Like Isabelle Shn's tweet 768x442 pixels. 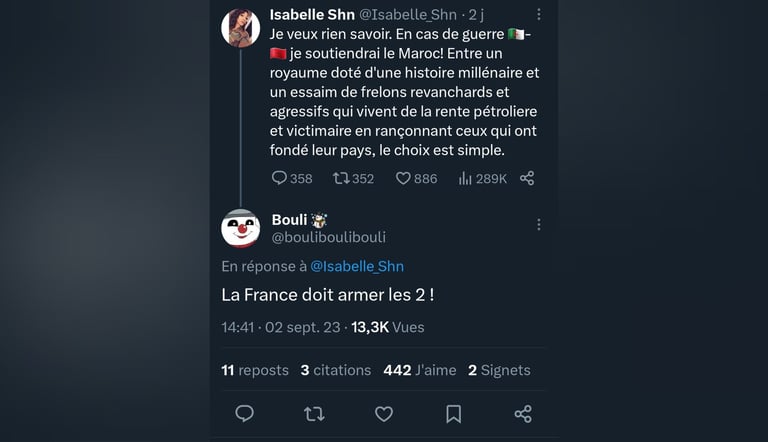pos(404,178)
